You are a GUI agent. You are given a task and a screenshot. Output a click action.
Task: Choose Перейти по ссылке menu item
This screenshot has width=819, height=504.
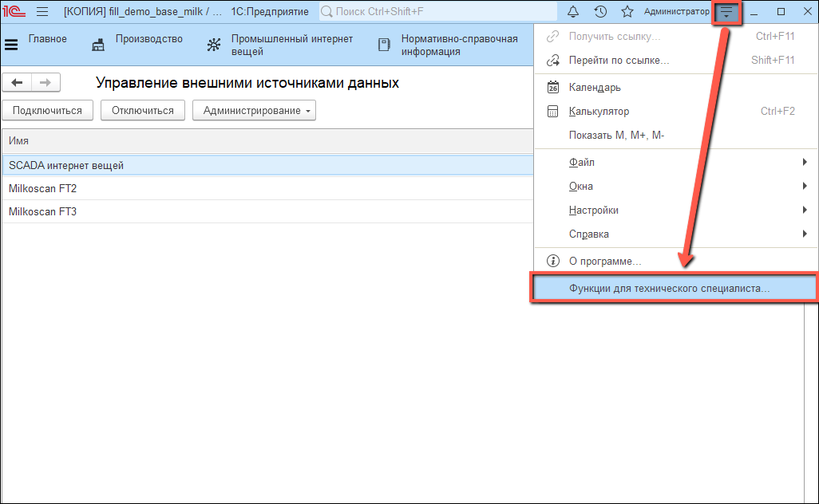619,61
